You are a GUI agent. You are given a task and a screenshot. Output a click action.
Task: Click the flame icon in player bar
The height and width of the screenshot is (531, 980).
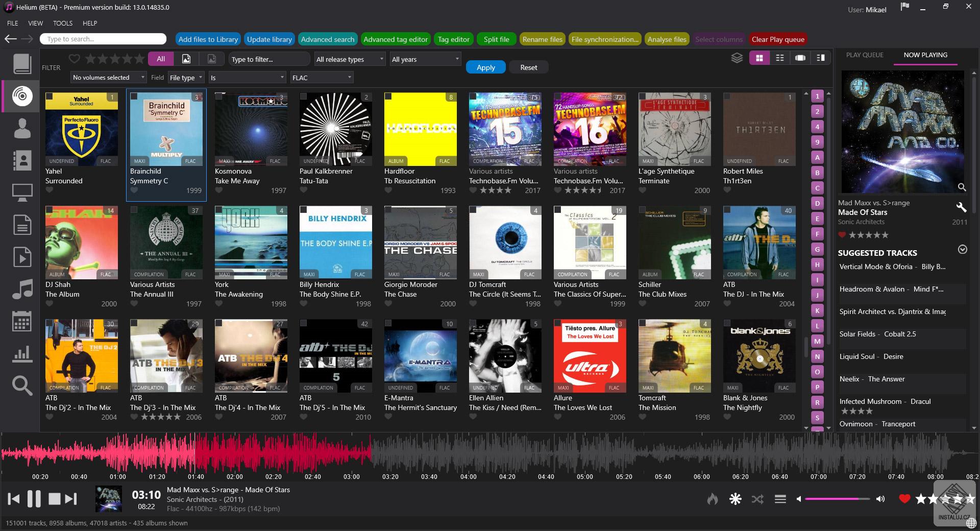coord(713,499)
